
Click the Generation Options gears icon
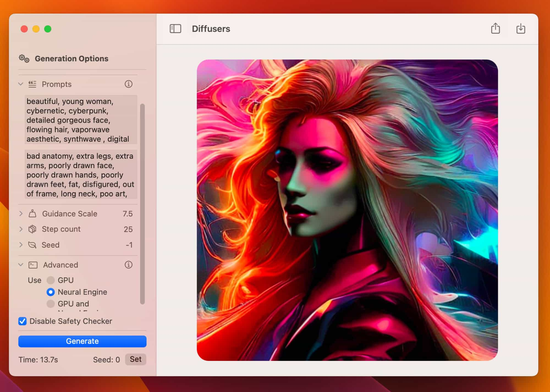point(24,58)
